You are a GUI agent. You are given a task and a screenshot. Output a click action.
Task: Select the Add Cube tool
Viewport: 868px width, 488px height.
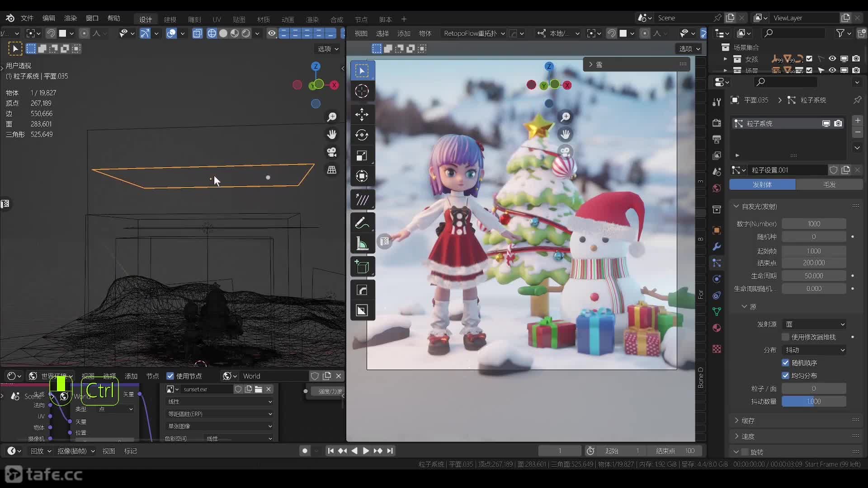pos(362,267)
